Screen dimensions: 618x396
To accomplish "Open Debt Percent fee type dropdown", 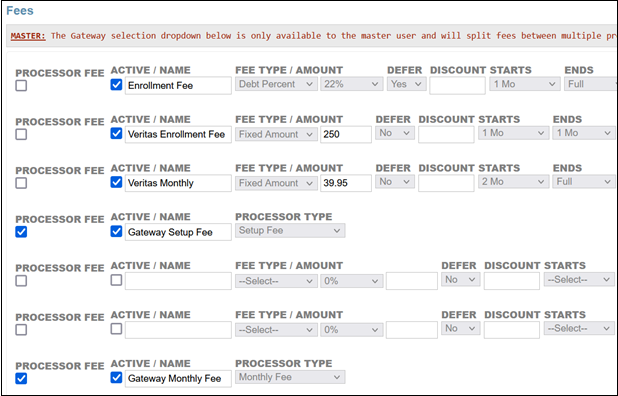I will click(x=276, y=84).
